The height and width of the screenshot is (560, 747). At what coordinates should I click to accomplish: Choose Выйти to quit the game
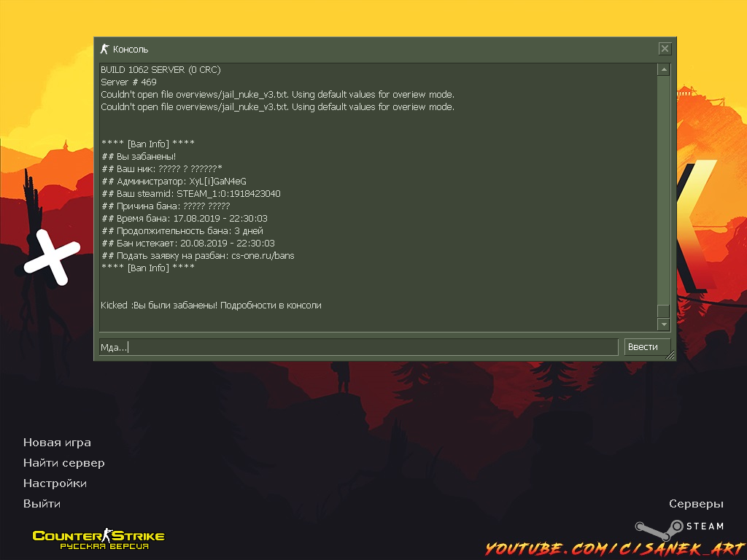(42, 504)
